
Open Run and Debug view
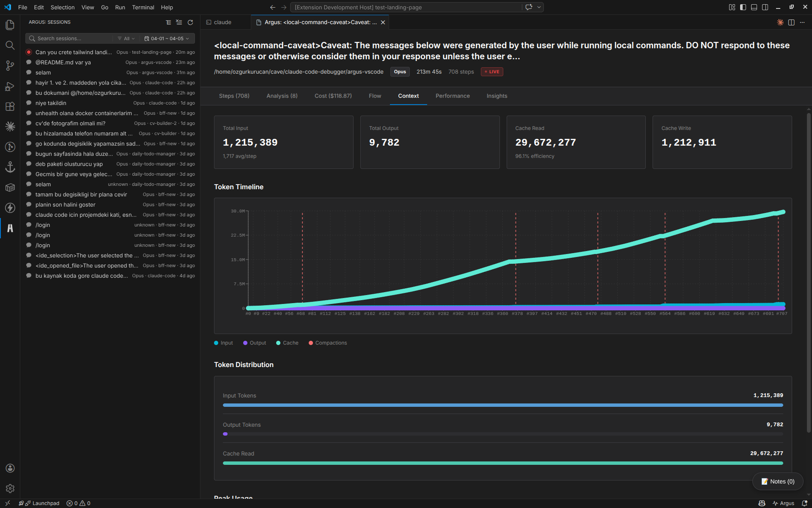pyautogui.click(x=10, y=86)
